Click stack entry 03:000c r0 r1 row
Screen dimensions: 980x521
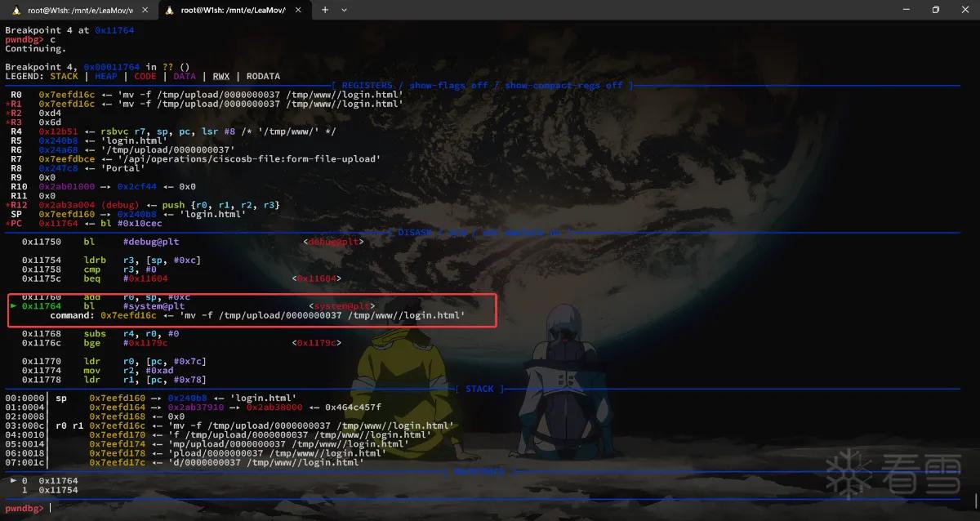point(229,425)
